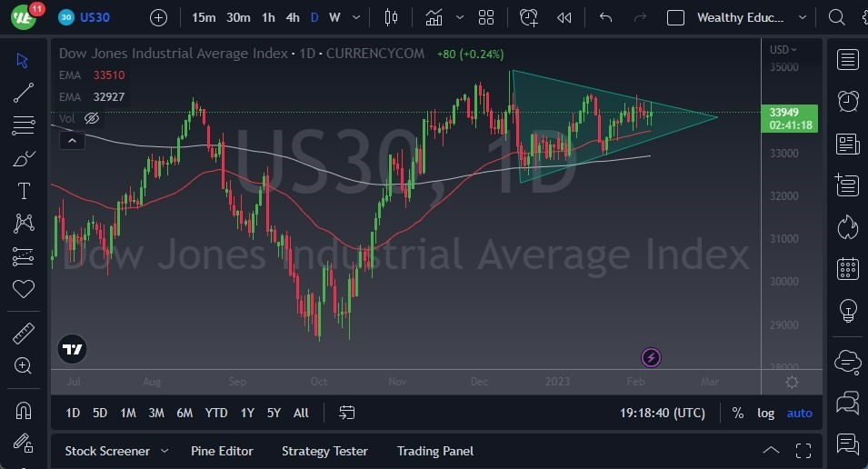The image size is (868, 469).
Task: Open the Fibonacci retracement tools
Action: [24, 125]
